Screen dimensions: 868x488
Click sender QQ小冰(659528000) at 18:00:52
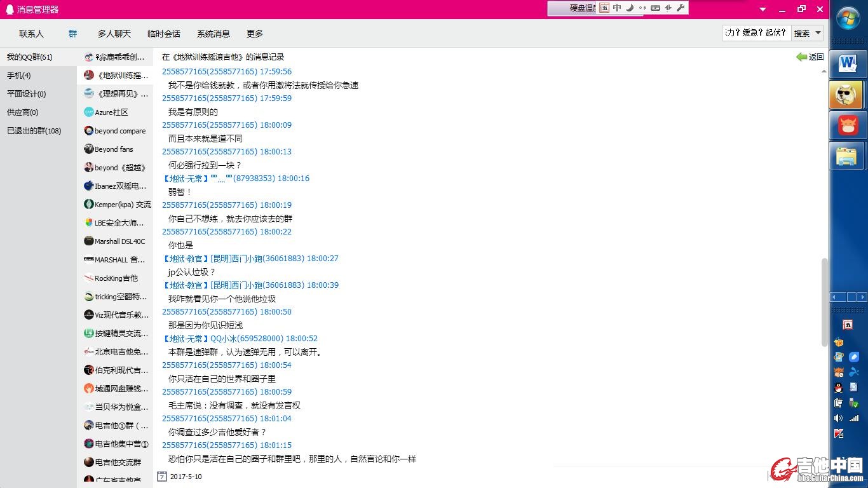click(x=240, y=339)
